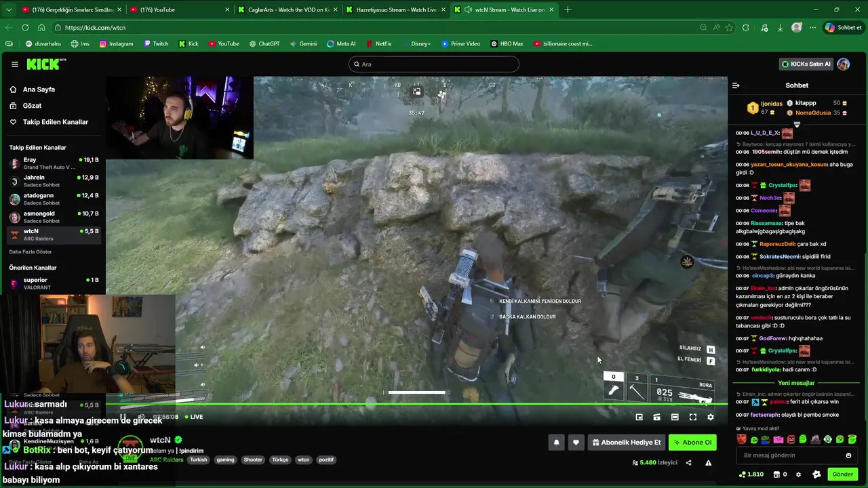Open the emoji picker in message box

click(848, 455)
